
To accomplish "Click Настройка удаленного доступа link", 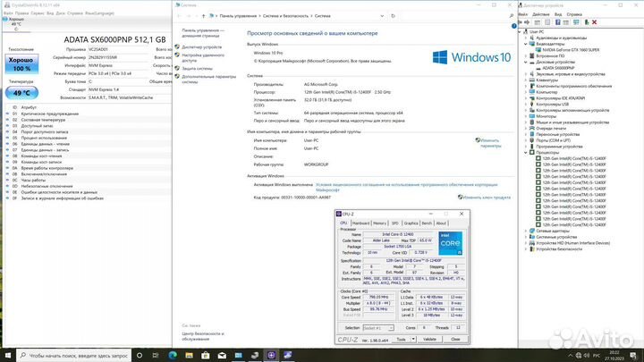I will [203, 58].
